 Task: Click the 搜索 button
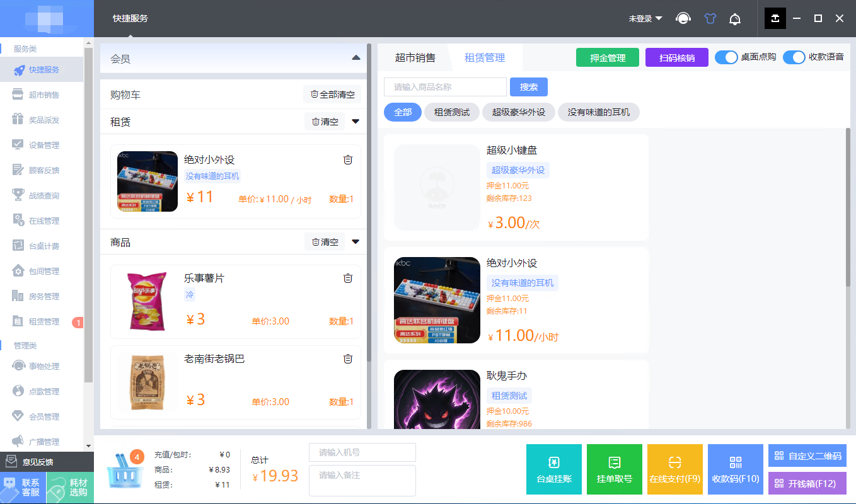pos(529,87)
